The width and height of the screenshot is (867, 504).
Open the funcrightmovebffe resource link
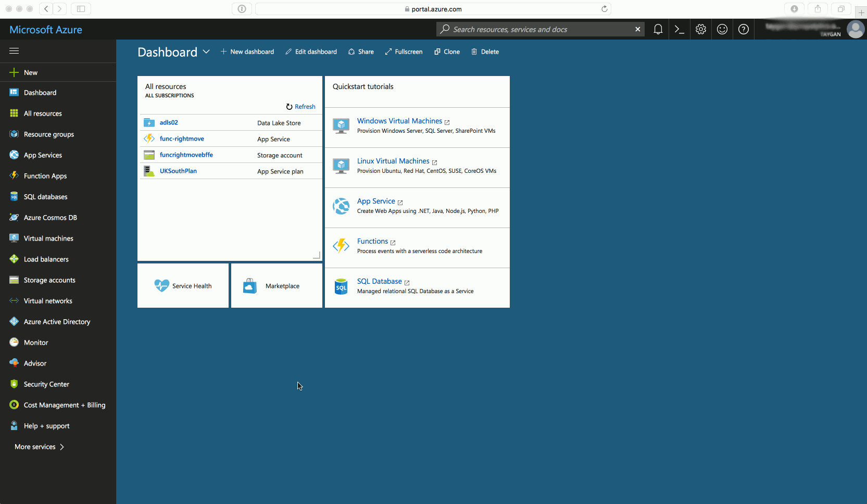point(186,155)
